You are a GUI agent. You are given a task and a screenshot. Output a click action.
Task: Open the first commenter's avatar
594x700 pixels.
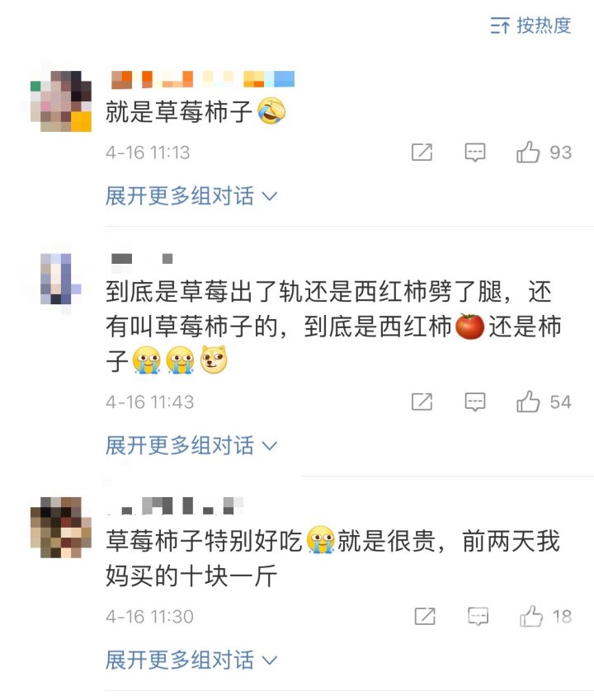coord(61,101)
